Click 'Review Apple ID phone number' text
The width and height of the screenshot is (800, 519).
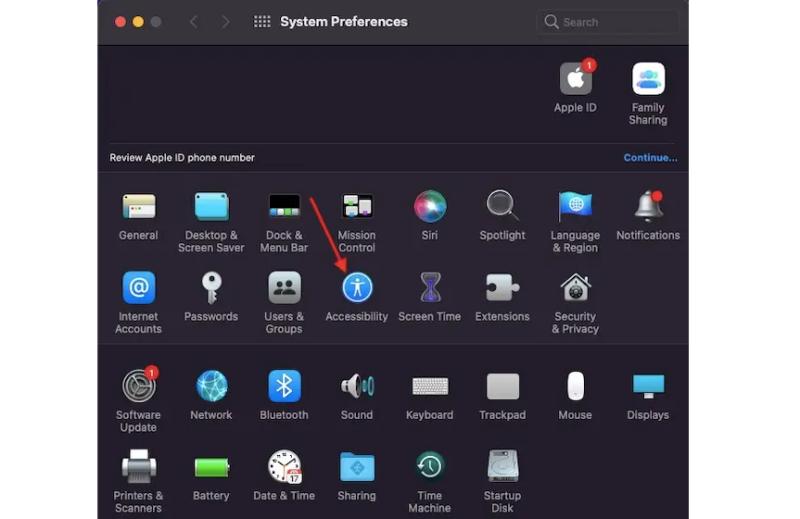click(x=182, y=158)
